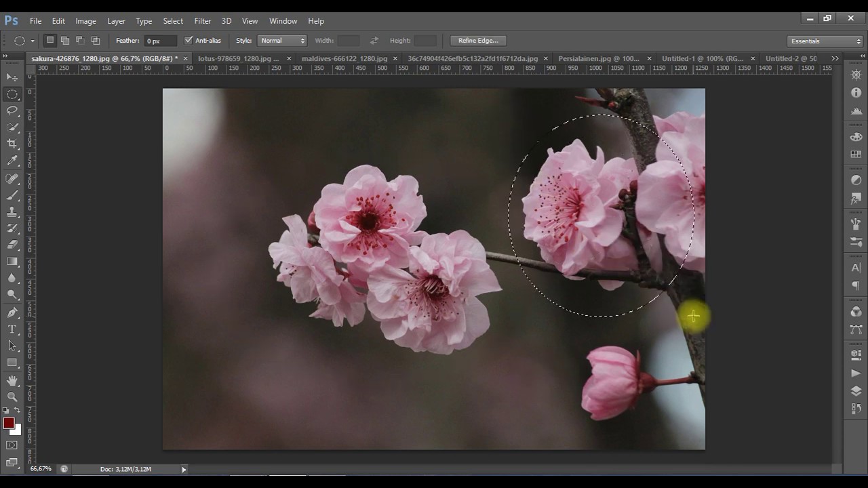Screen dimensions: 868x488
Task: Select the Horizontal Type tool
Action: click(12, 329)
